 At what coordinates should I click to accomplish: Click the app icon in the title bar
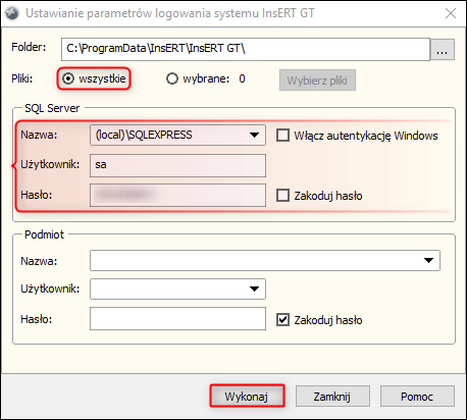tap(12, 13)
